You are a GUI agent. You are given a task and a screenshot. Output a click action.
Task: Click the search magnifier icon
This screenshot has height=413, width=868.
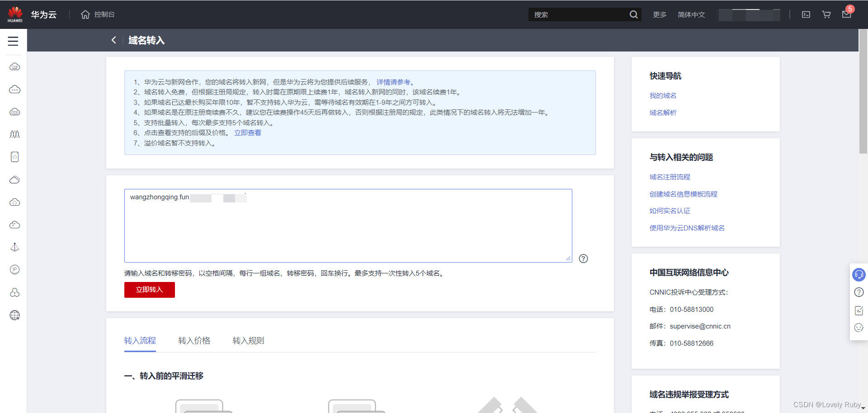click(634, 14)
